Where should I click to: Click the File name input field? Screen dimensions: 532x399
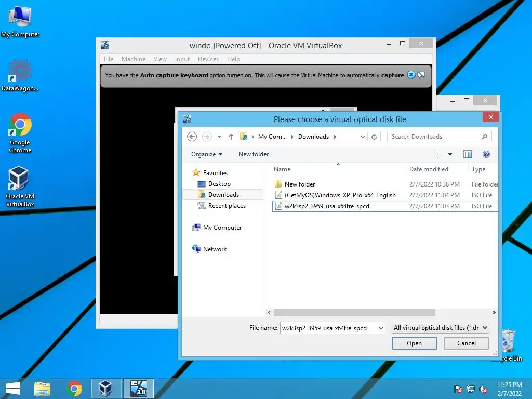pyautogui.click(x=329, y=328)
